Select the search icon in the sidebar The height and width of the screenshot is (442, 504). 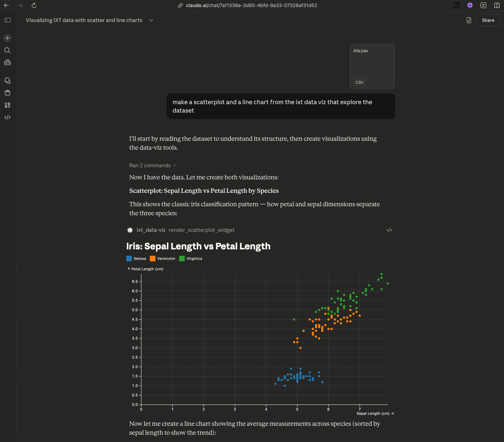pos(7,50)
